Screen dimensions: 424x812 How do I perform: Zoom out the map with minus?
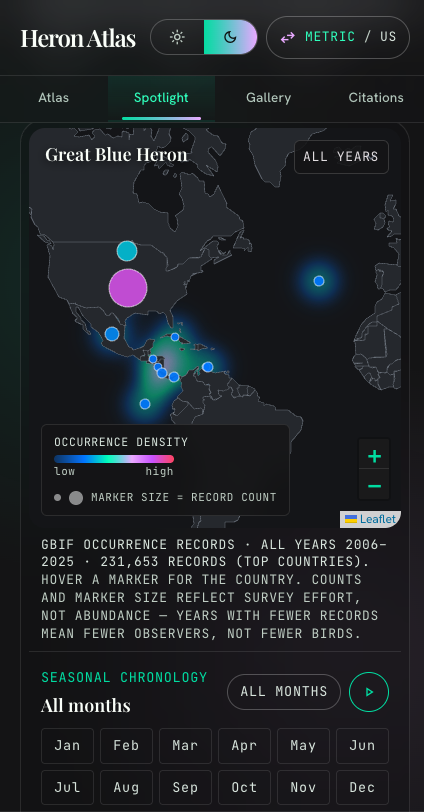(374, 485)
